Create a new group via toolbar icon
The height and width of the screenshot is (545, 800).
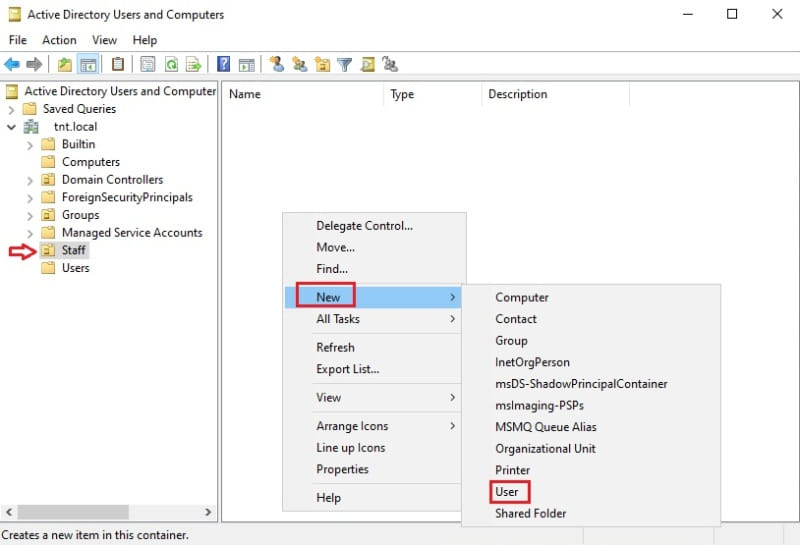pyautogui.click(x=299, y=64)
